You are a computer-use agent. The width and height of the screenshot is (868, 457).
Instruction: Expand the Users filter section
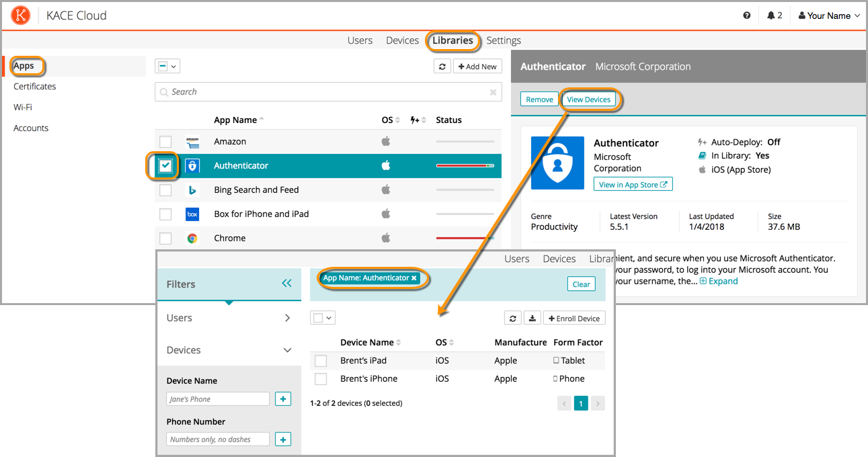tap(229, 318)
